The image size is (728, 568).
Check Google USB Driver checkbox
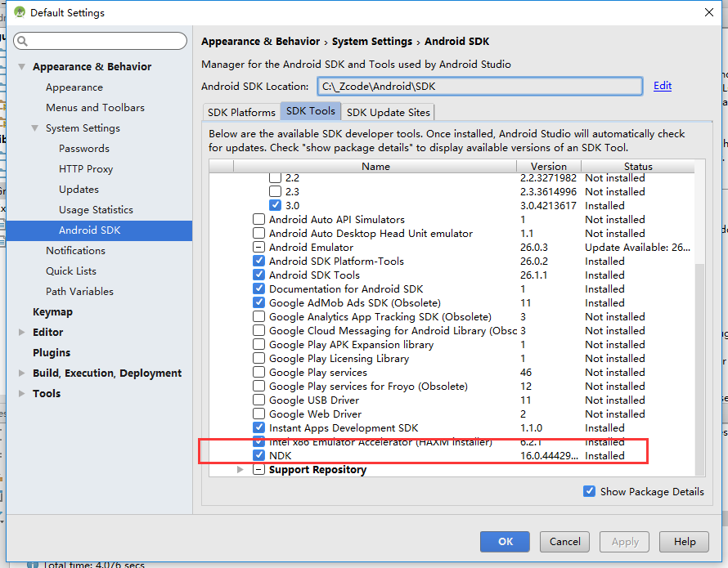tap(258, 400)
